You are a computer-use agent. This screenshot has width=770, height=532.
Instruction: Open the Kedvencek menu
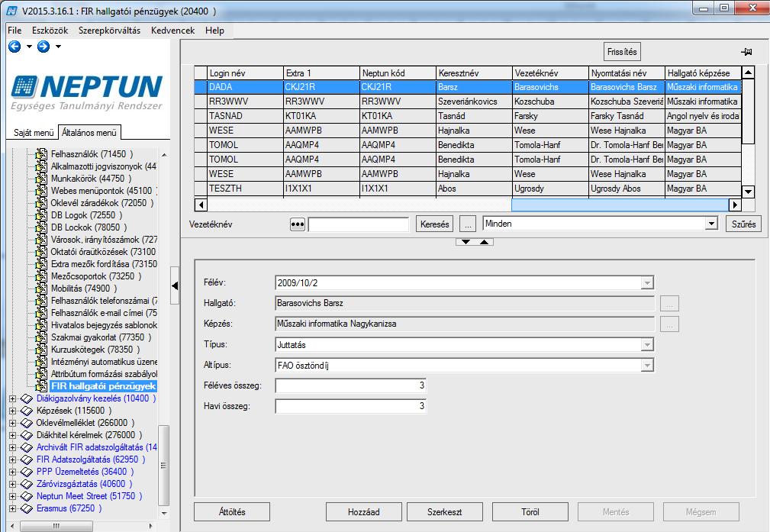tap(173, 31)
